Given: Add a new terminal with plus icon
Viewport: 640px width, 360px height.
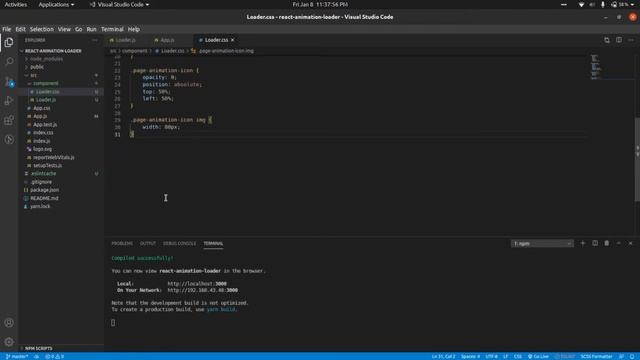Looking at the screenshot, I should tap(583, 243).
